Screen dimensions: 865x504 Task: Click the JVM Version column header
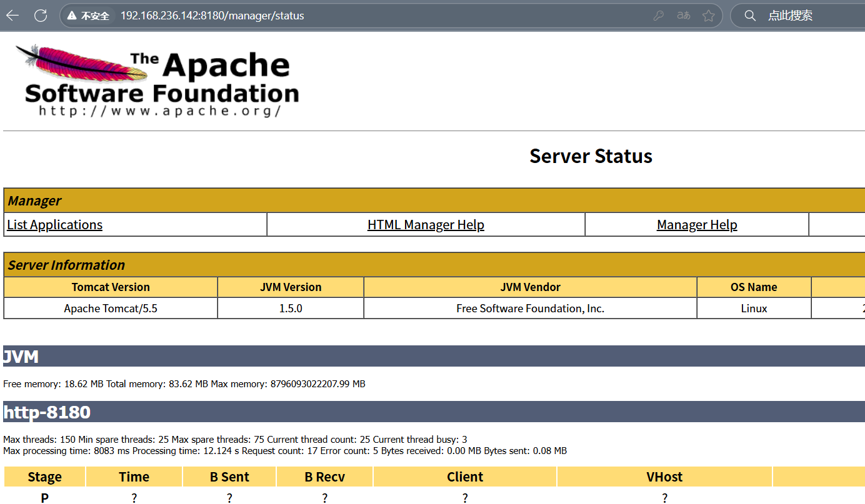point(291,287)
